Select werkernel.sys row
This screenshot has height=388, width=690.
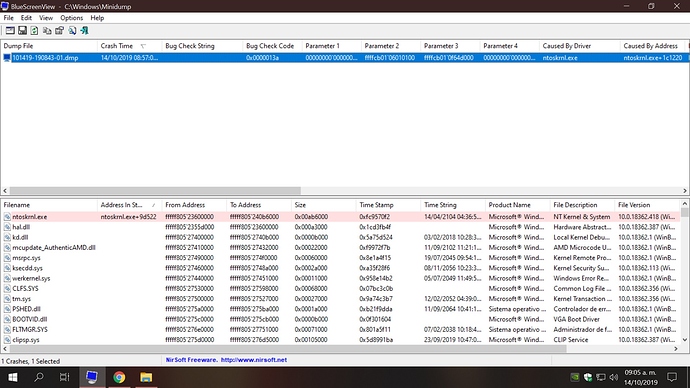pyautogui.click(x=340, y=278)
